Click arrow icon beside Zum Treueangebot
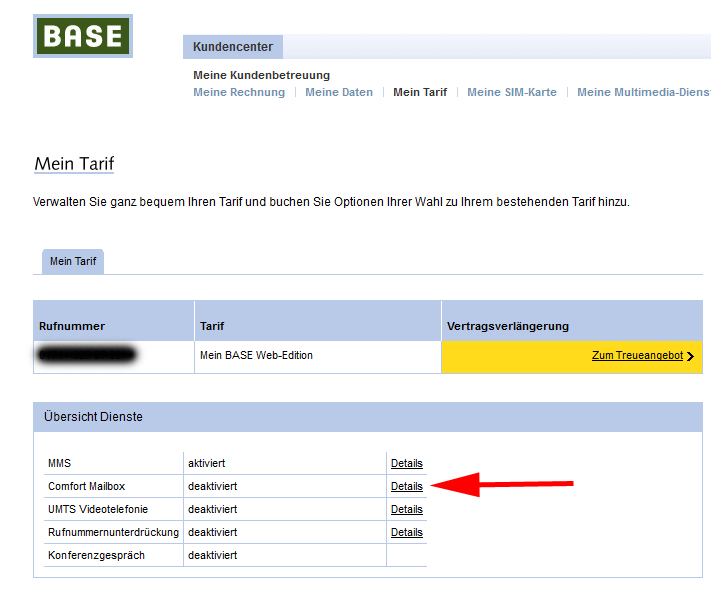The height and width of the screenshot is (589, 711). click(x=690, y=356)
